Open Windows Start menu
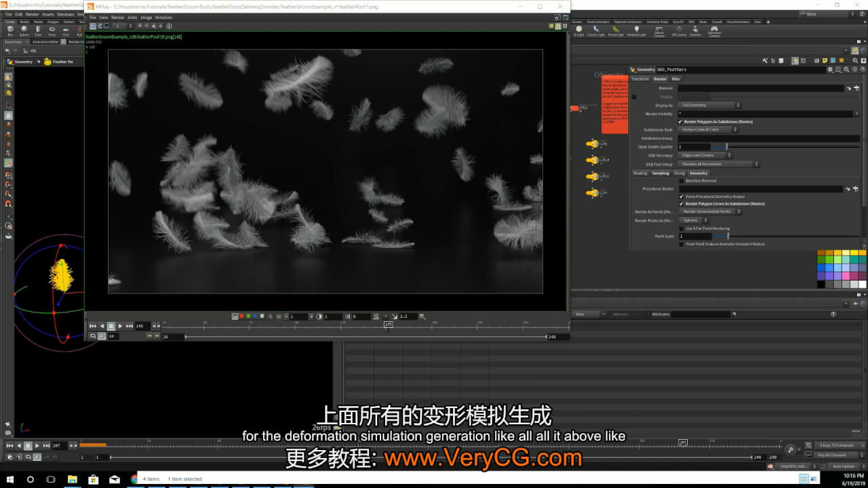Screen dimensions: 868x488 pyautogui.click(x=11, y=479)
